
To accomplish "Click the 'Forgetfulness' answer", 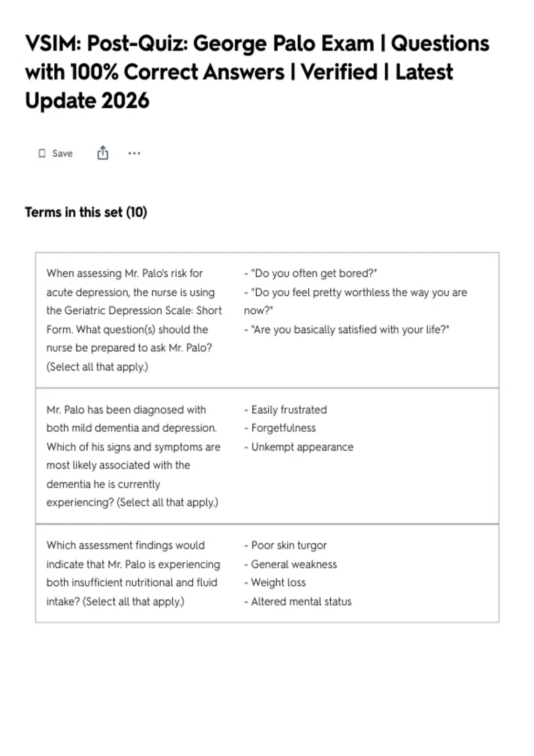I will (x=280, y=428).
